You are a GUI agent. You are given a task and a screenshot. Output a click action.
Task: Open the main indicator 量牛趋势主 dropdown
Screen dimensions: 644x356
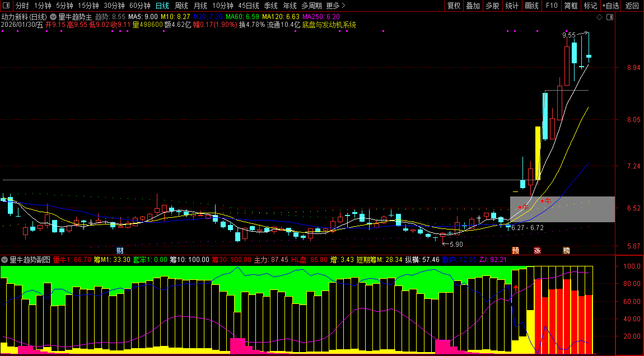(53, 17)
